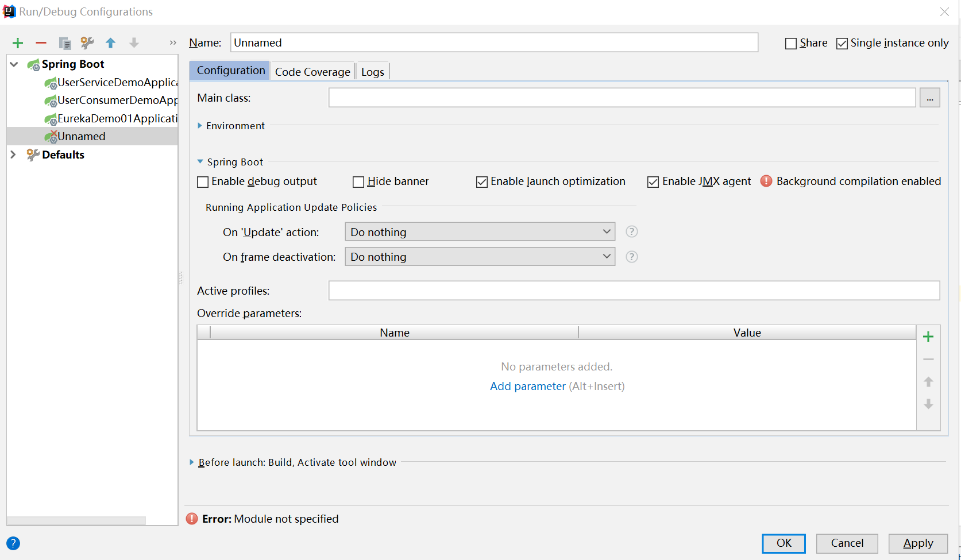The height and width of the screenshot is (560, 961).
Task: Click the Copy Configuration toolbar icon
Action: coord(64,43)
